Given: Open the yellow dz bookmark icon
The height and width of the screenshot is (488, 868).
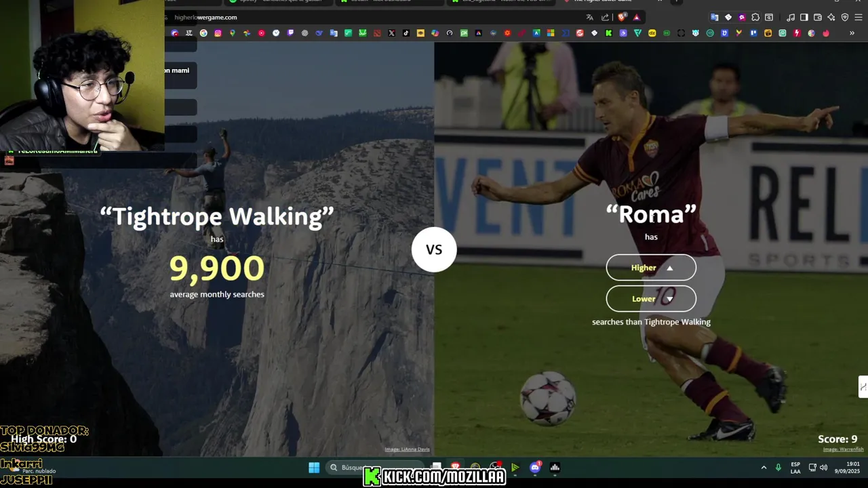Looking at the screenshot, I should coord(652,33).
